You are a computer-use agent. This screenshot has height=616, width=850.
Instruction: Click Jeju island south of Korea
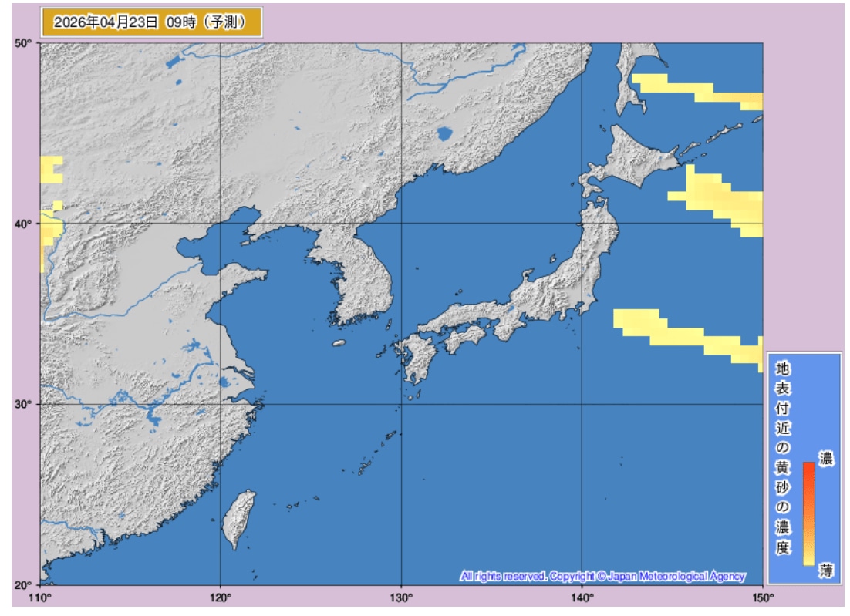point(339,343)
